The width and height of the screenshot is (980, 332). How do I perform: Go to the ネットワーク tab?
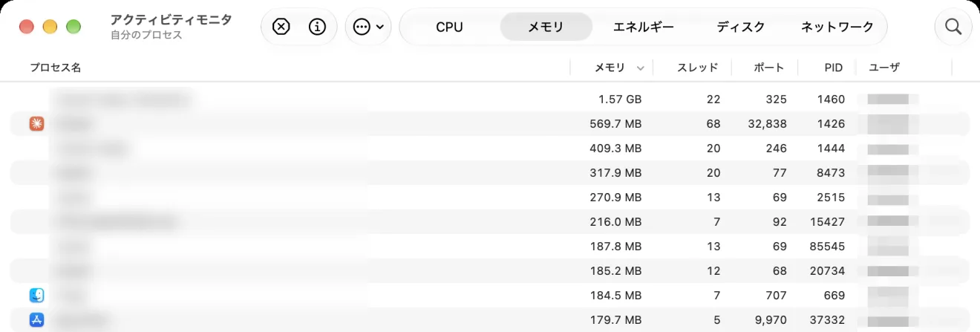point(837,27)
